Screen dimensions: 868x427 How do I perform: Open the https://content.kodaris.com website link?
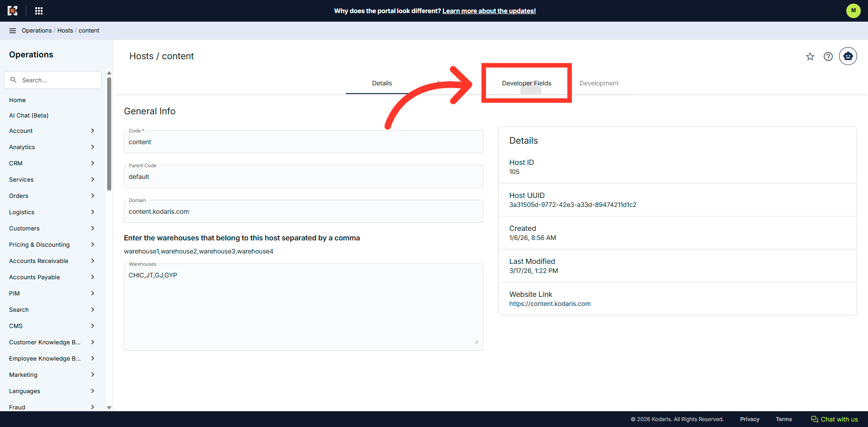(550, 304)
